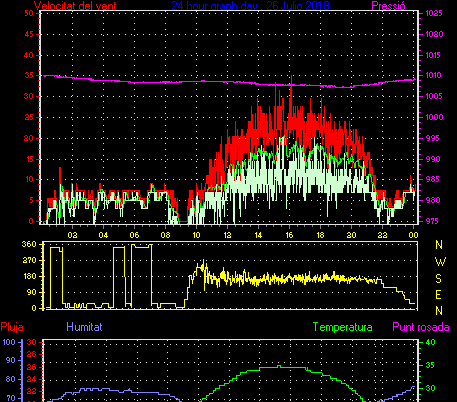Click the 50 wind speed axis value
Image resolution: width=457 pixels, height=402 pixels.
coord(29,13)
